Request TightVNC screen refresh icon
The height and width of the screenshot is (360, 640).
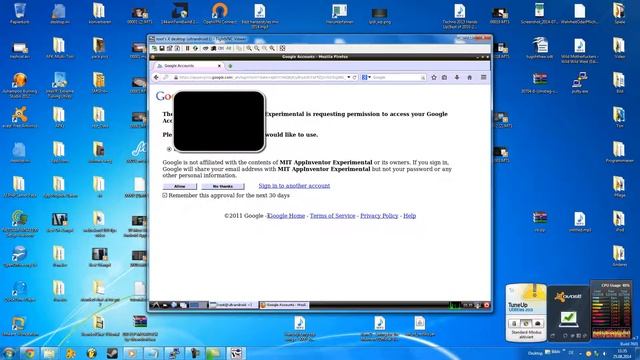coord(196,48)
